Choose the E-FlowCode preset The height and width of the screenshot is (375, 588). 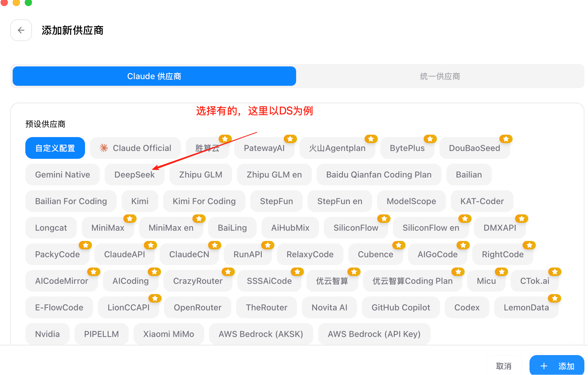[x=59, y=307]
